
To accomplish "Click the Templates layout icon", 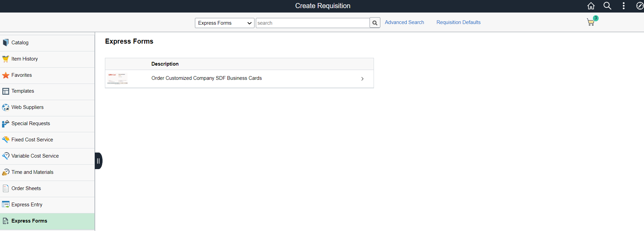I will click(x=6, y=91).
